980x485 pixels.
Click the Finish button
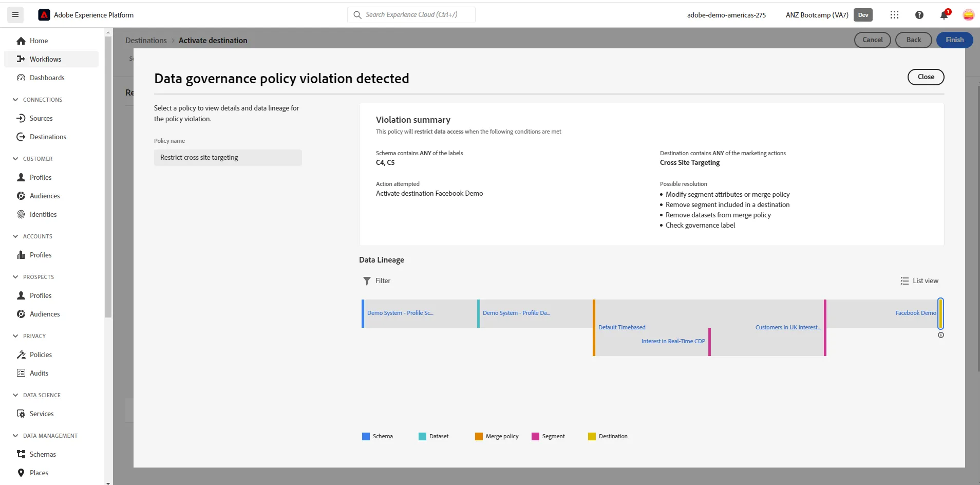click(954, 40)
